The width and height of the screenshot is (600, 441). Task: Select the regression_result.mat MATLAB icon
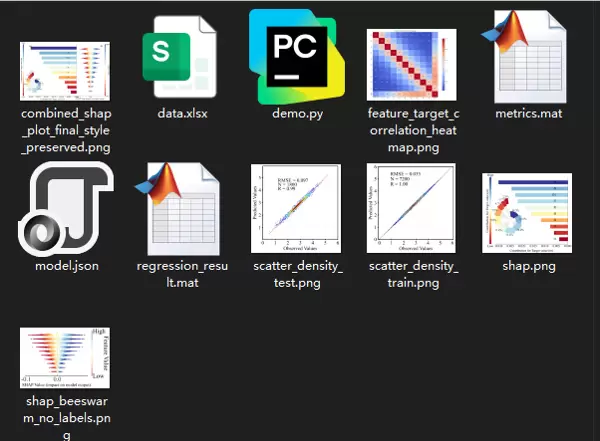tap(181, 210)
